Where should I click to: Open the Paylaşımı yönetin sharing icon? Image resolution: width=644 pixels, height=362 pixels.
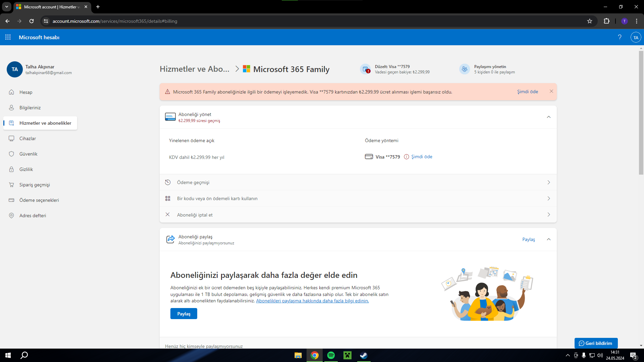(465, 69)
